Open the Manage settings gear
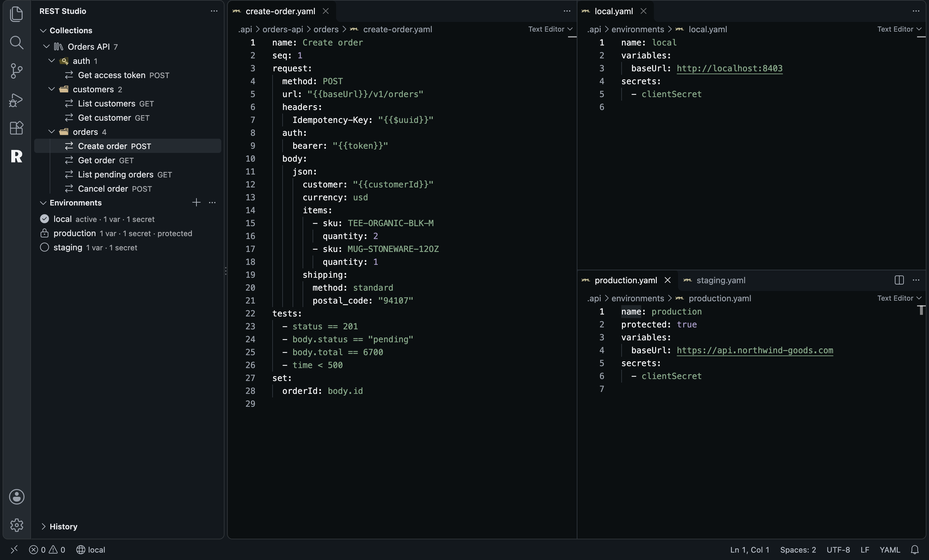The height and width of the screenshot is (560, 929). (x=16, y=525)
